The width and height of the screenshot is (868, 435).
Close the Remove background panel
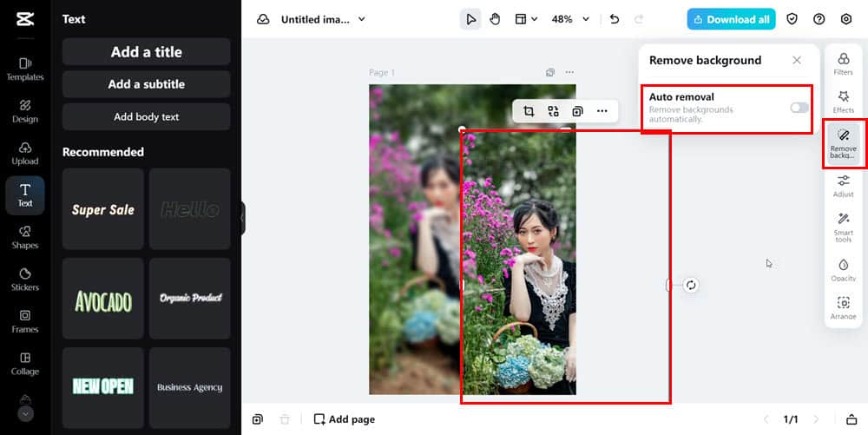pos(797,60)
